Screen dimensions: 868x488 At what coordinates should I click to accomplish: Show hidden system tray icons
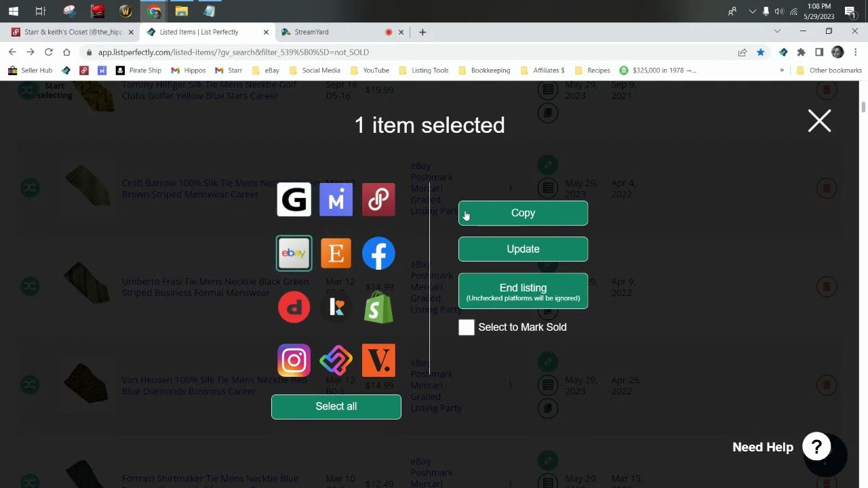pos(752,11)
